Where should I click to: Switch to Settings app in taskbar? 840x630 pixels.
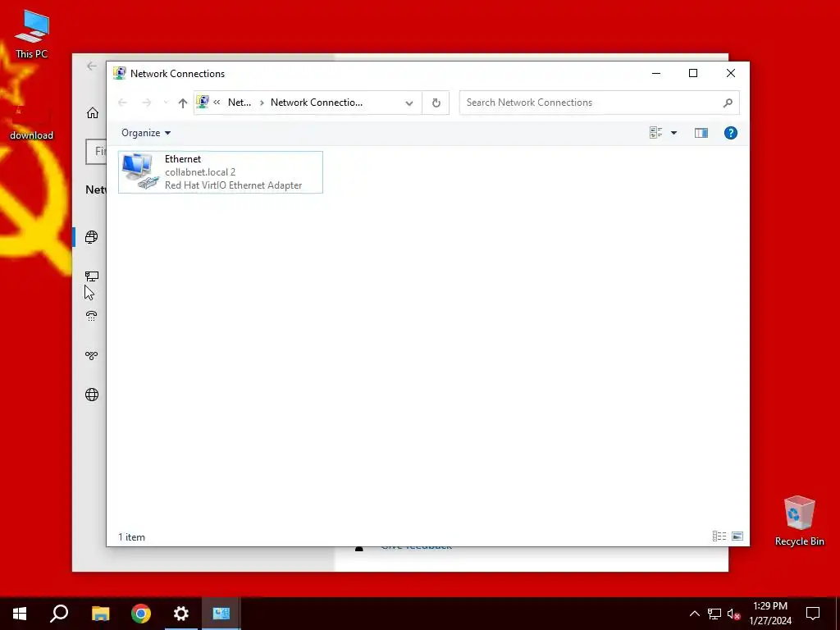click(181, 614)
